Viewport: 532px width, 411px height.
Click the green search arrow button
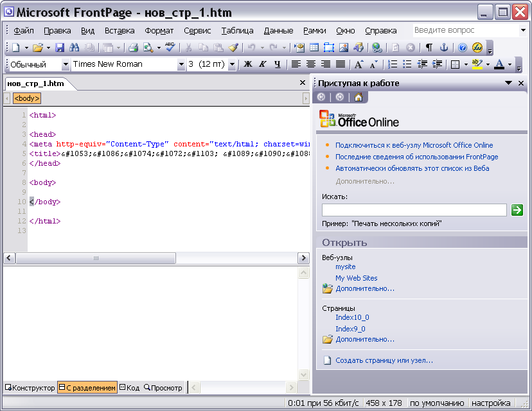coord(517,210)
